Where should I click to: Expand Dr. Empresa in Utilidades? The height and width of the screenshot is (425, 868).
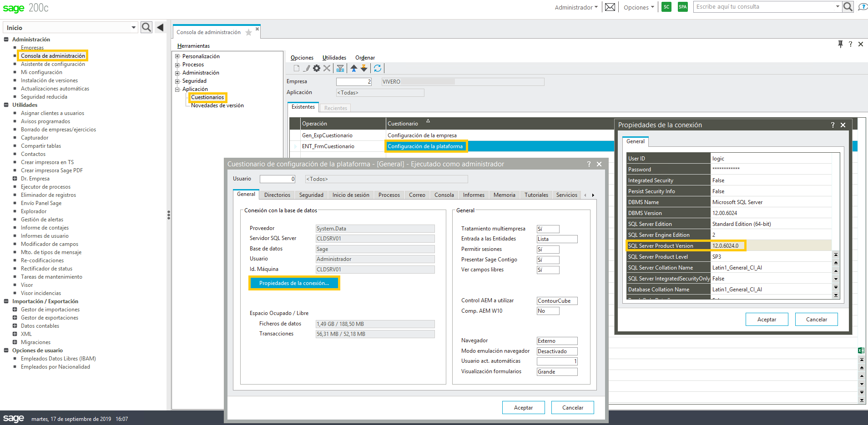coord(15,179)
